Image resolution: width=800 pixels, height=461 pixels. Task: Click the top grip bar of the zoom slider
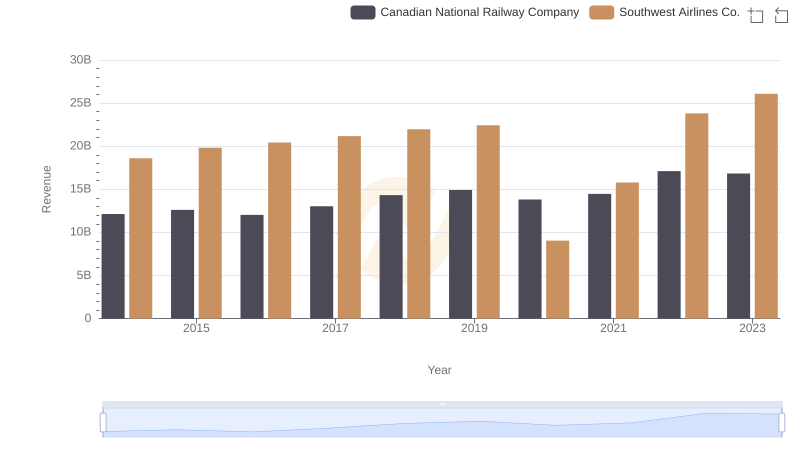pos(442,404)
